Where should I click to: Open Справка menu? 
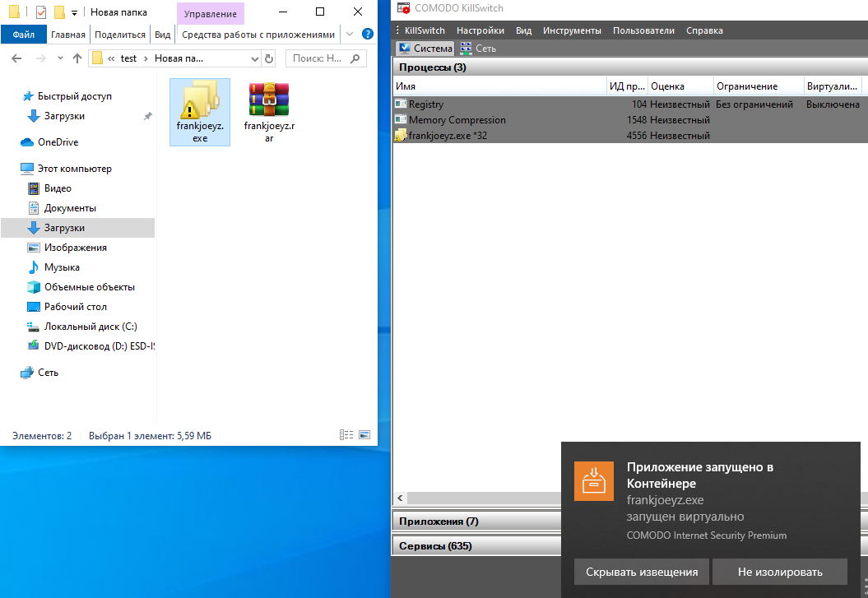click(x=704, y=30)
